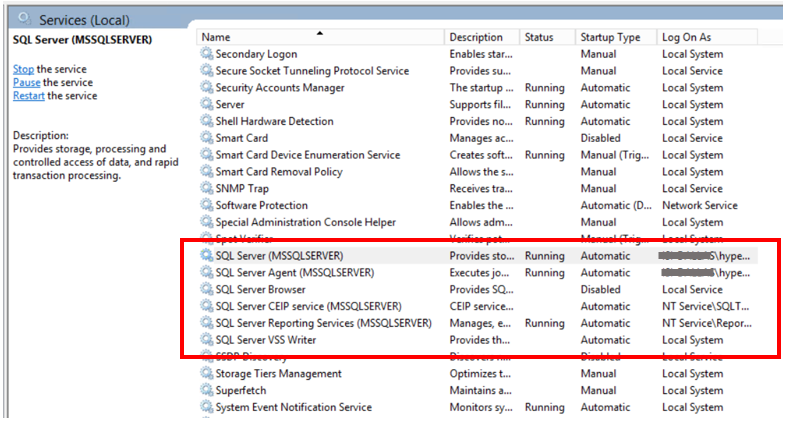Click the gear icon for Smart Card Removal Policy
The image size is (795, 429).
(206, 171)
